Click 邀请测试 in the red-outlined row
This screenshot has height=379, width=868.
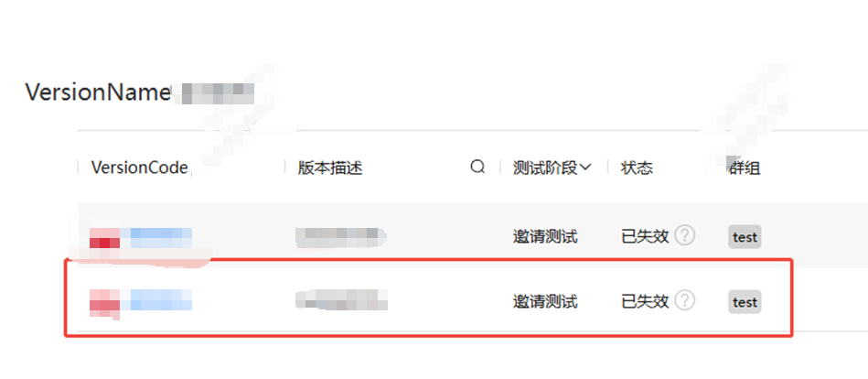point(545,301)
